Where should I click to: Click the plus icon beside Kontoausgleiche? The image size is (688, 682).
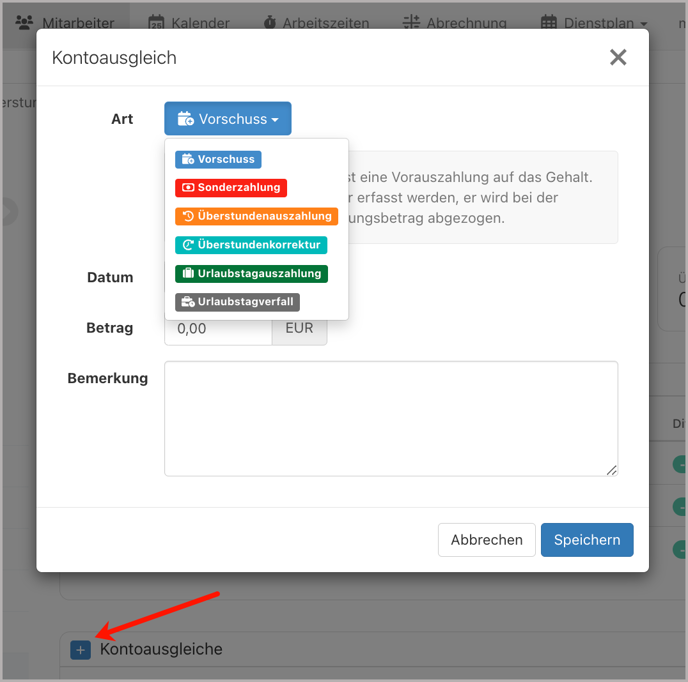(x=81, y=650)
